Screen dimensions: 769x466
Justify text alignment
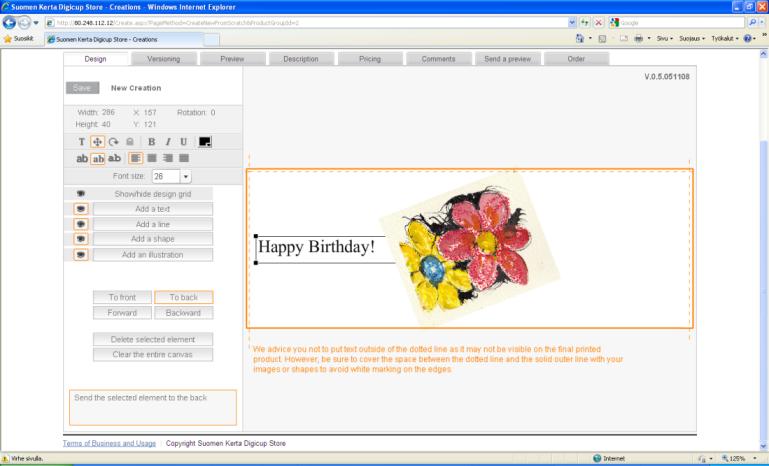(184, 158)
